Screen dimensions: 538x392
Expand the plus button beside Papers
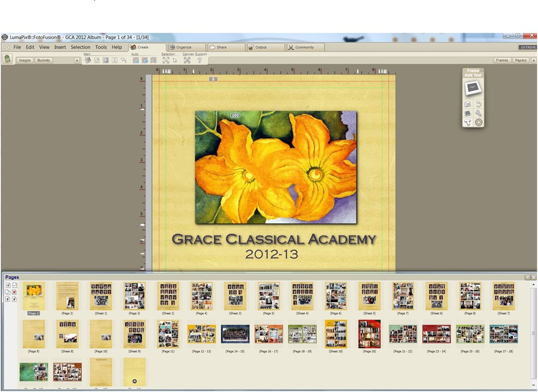pyautogui.click(x=534, y=60)
